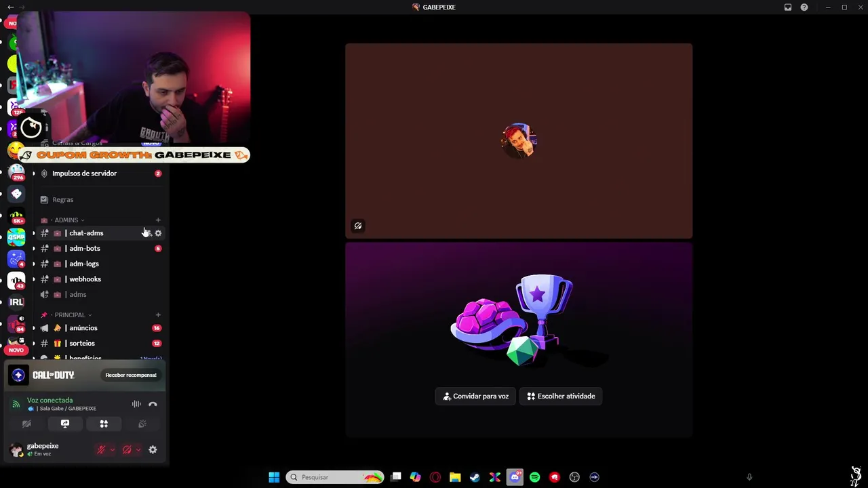Turn on the camera in voice panel
This screenshot has width=868, height=488.
point(26,424)
